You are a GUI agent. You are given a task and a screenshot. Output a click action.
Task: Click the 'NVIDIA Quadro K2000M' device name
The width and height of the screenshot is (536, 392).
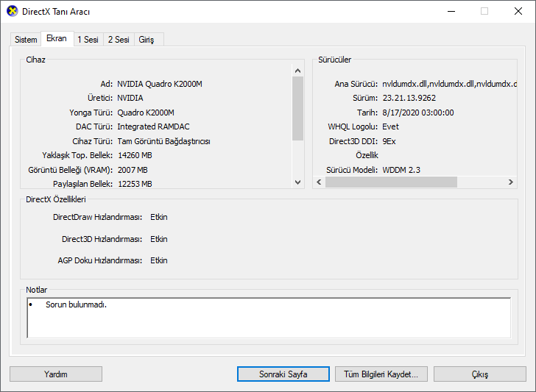160,84
